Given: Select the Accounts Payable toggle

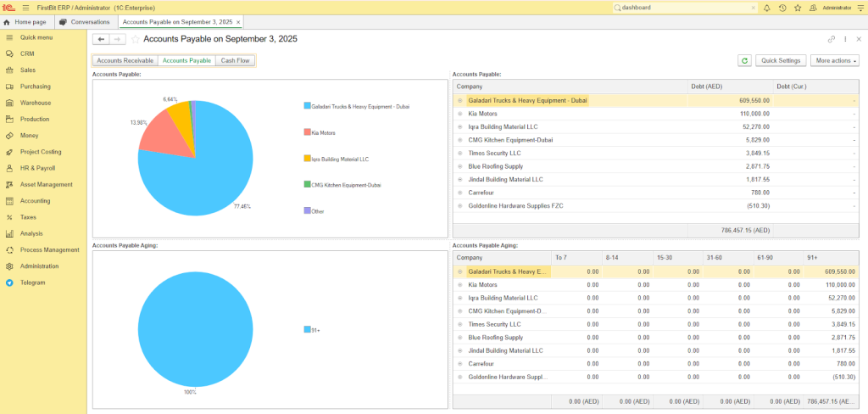Looking at the screenshot, I should [186, 60].
